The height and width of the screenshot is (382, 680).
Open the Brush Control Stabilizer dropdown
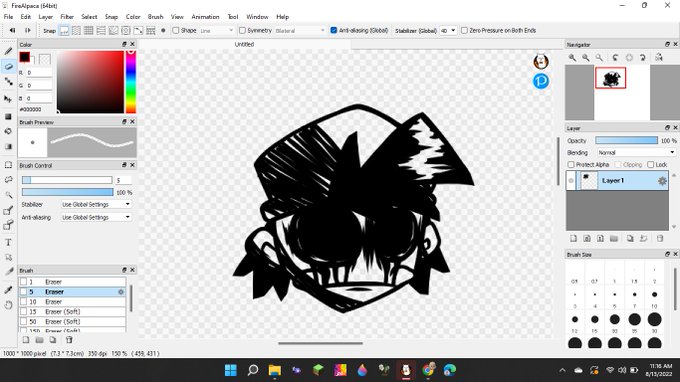[95, 204]
